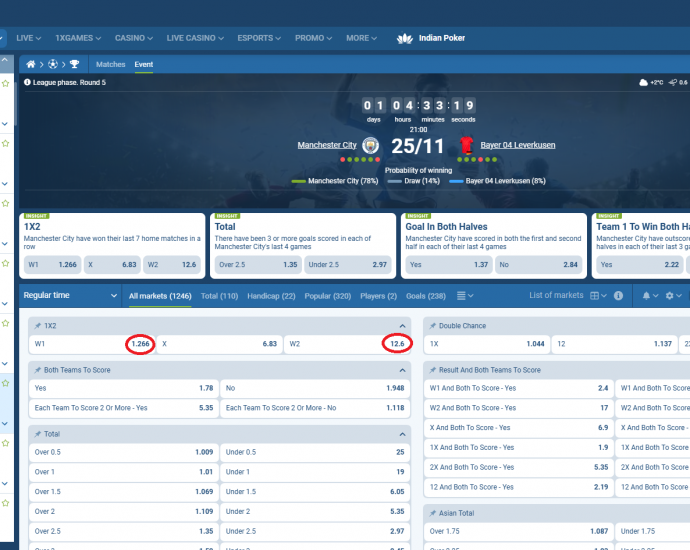Select Both Teams To Score No 1.948
The height and width of the screenshot is (550, 690).
click(x=315, y=388)
